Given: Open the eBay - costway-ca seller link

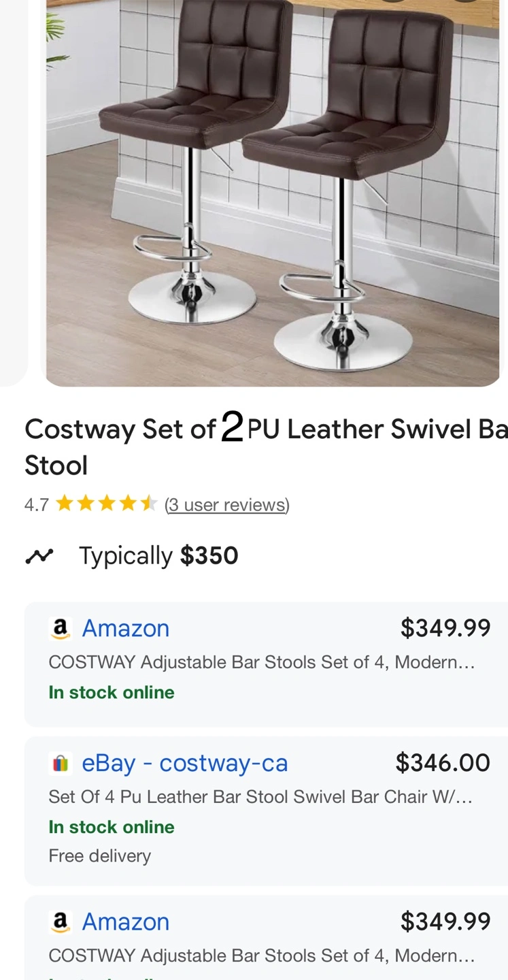Looking at the screenshot, I should [185, 763].
